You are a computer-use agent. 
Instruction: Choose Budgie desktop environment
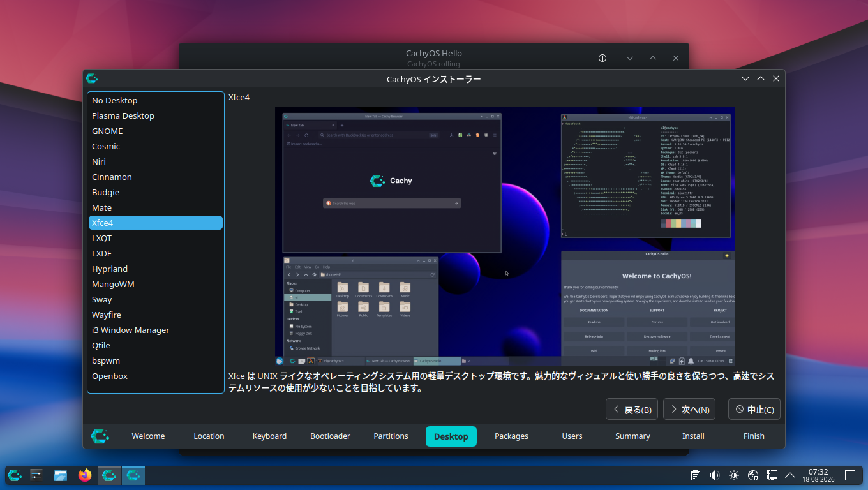click(156, 192)
